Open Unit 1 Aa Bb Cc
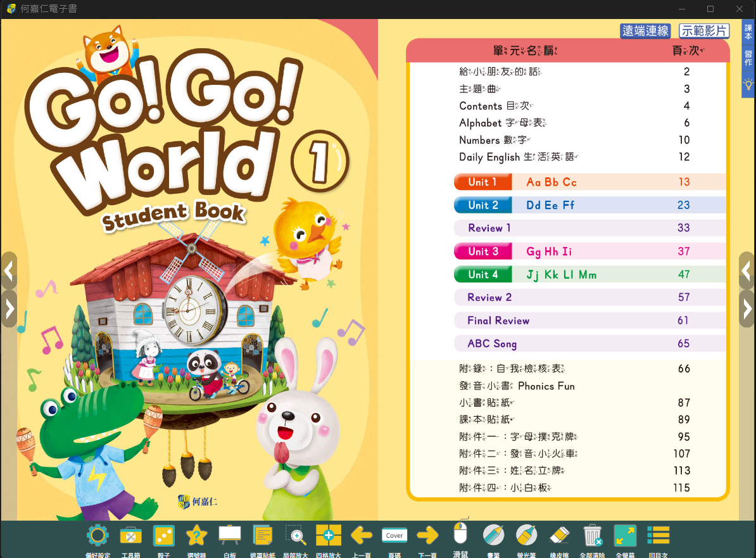Image resolution: width=756 pixels, height=558 pixels. point(589,182)
